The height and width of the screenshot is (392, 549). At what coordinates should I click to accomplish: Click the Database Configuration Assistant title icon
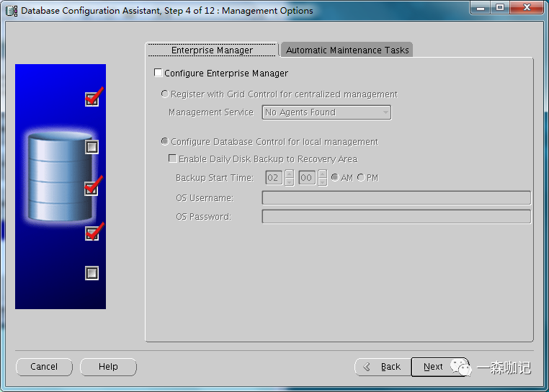tap(12, 11)
